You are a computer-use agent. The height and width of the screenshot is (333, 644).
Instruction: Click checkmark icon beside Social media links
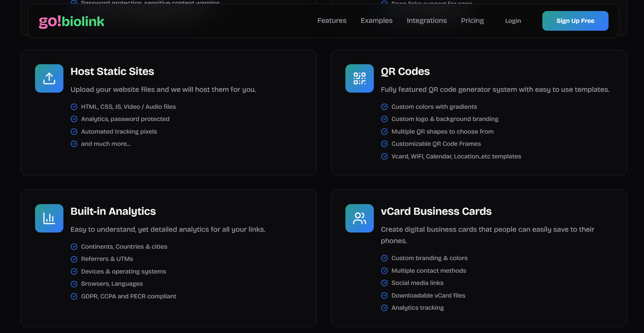(384, 283)
